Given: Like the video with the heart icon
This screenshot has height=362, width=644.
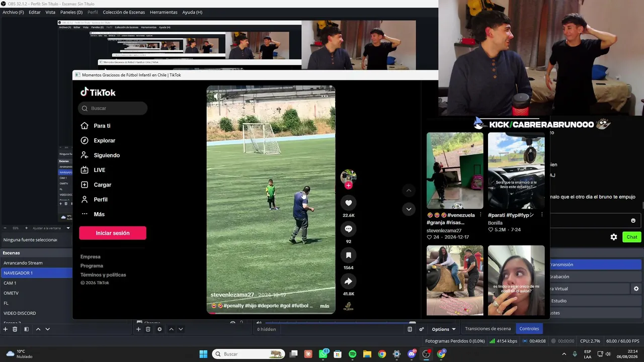Looking at the screenshot, I should 348,203.
